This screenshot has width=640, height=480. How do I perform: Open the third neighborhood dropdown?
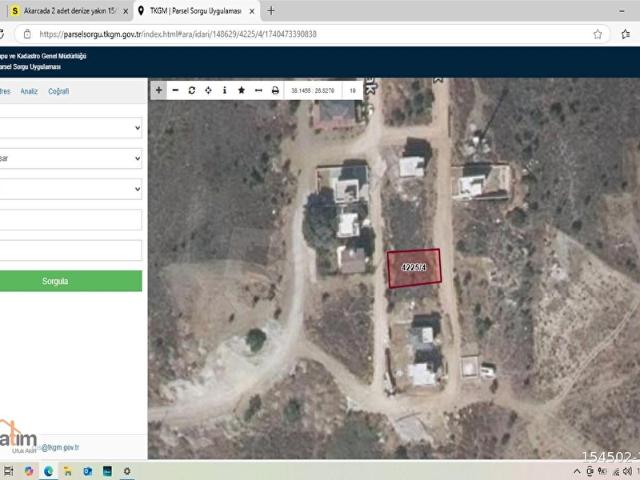coord(70,189)
